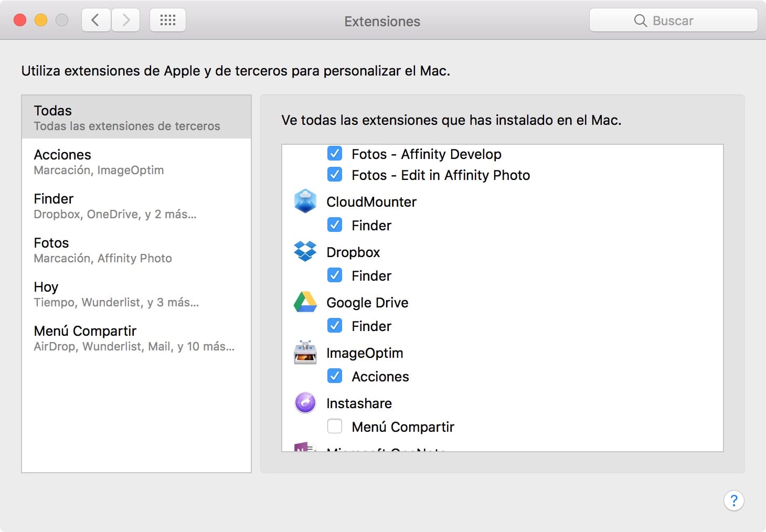Image resolution: width=766 pixels, height=532 pixels.
Task: Uncheck Fotos - Affinity Develop extension
Action: [x=335, y=153]
